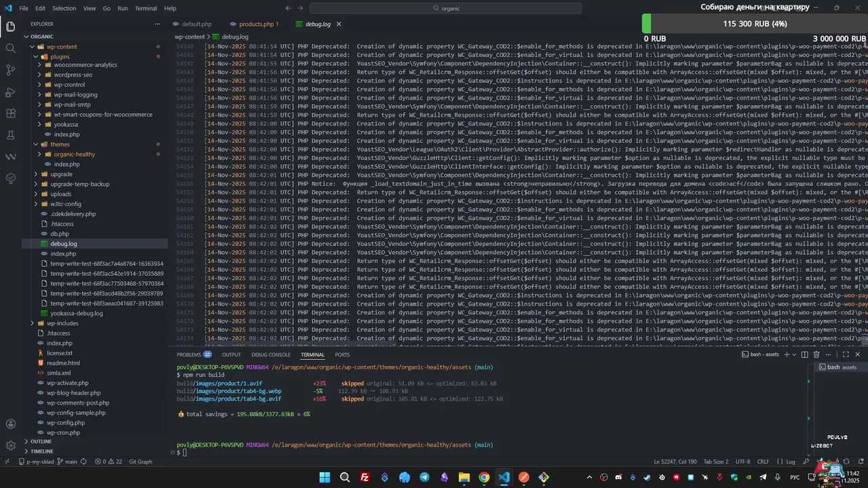Launch FileZilla from the taskbar
Screen dimensions: 868x488
[365, 477]
